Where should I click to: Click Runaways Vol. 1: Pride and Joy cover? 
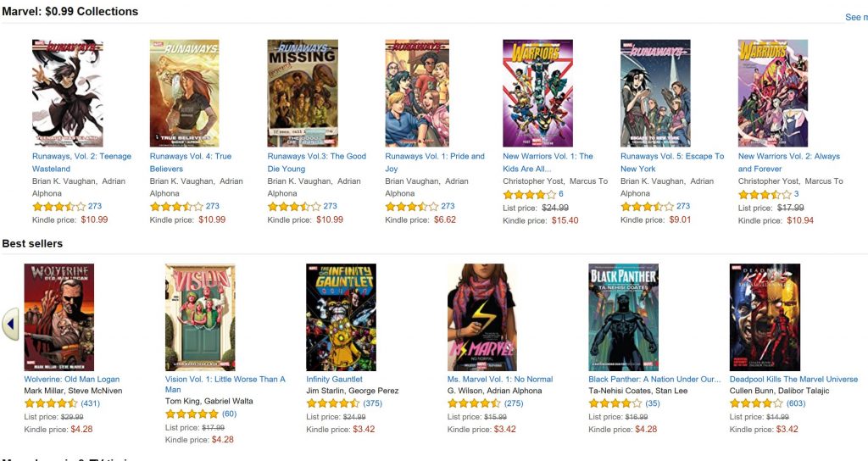click(417, 93)
